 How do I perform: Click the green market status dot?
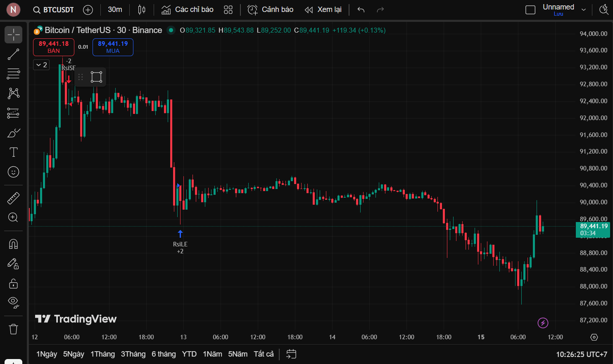[171, 30]
